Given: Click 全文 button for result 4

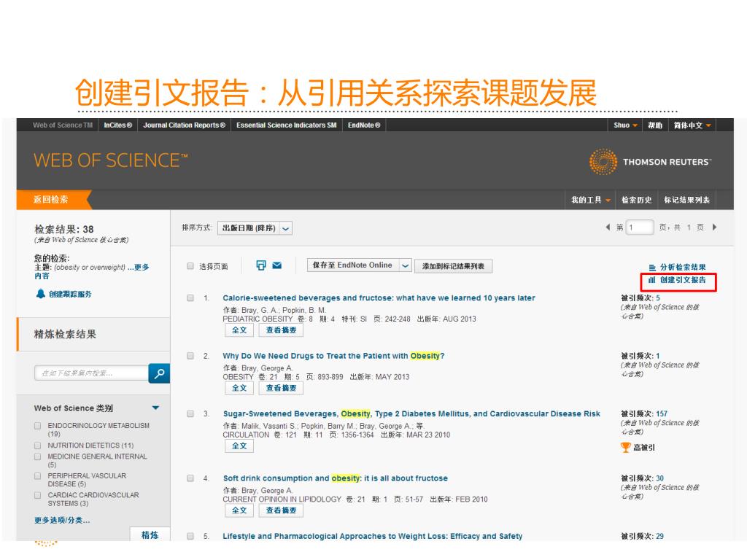Looking at the screenshot, I should coord(239,510).
